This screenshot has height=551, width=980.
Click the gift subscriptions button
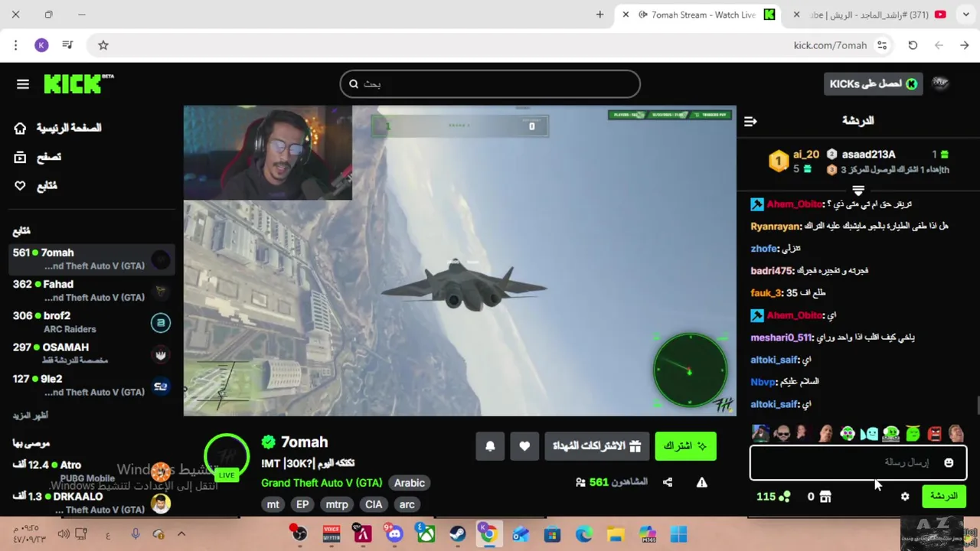pos(597,446)
